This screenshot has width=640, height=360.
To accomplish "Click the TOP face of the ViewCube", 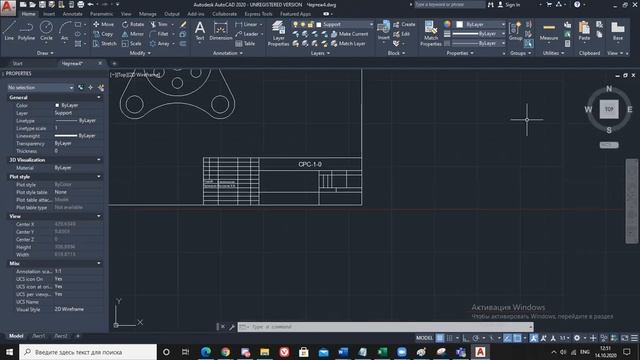I will (609, 109).
